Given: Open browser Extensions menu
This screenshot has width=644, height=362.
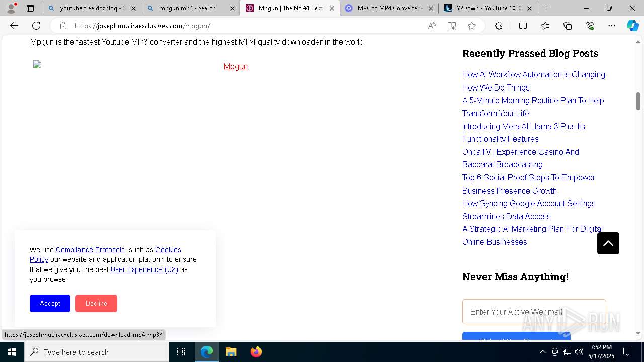Looking at the screenshot, I should pos(499,26).
